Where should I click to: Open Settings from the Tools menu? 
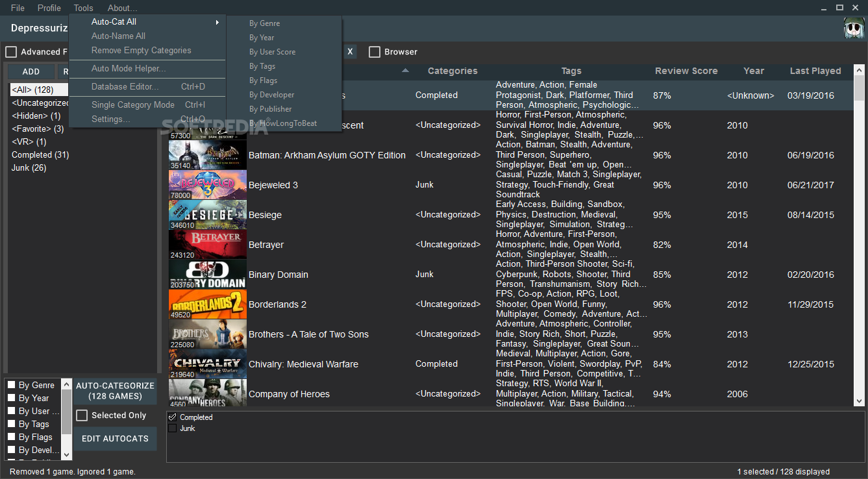pyautogui.click(x=147, y=119)
